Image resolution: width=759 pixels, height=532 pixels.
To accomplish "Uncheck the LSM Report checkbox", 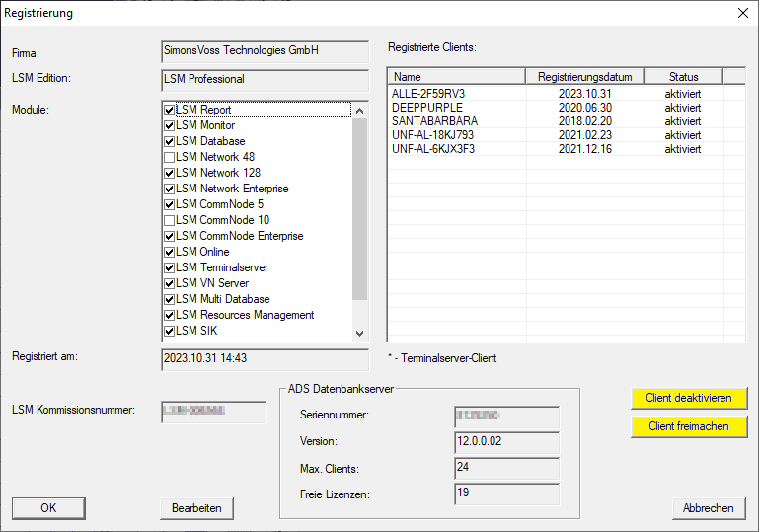I will (170, 111).
